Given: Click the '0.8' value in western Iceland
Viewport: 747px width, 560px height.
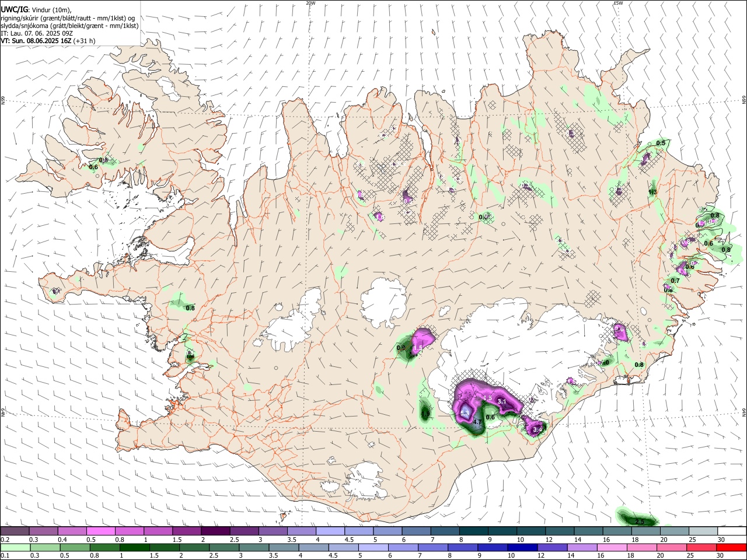Looking at the screenshot, I should coord(190,308).
